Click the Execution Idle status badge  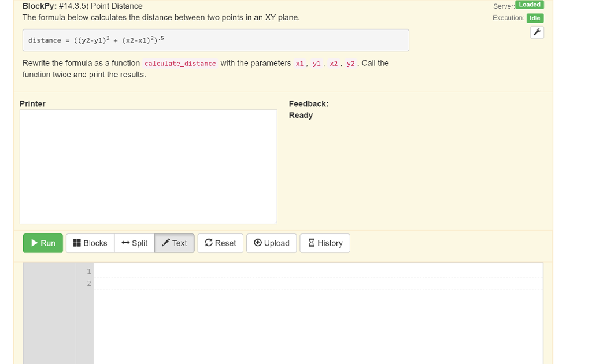[x=534, y=18]
